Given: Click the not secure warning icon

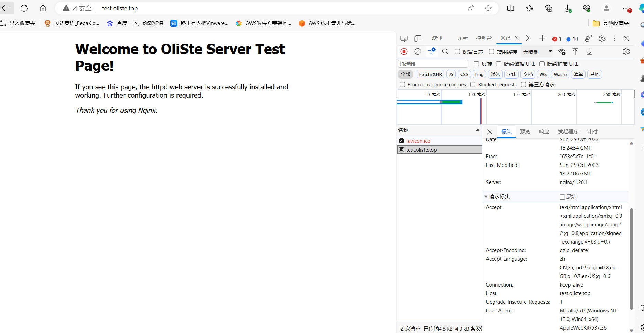Looking at the screenshot, I should coord(66,8).
